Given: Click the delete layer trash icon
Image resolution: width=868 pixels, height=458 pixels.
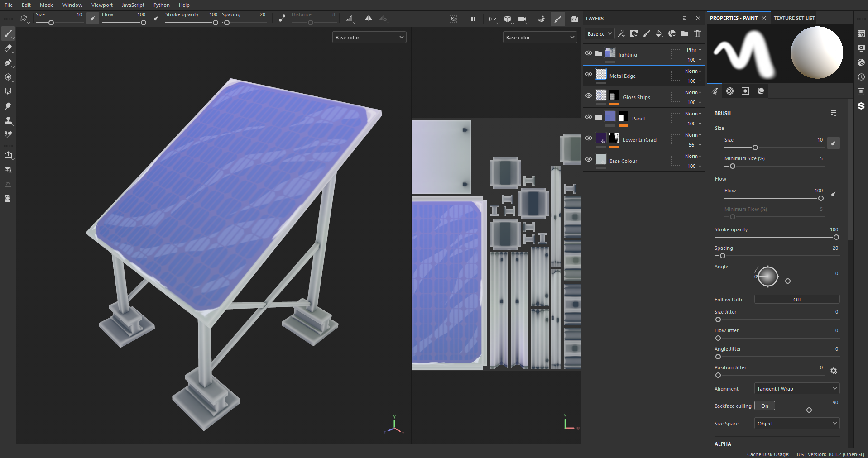Looking at the screenshot, I should 697,33.
